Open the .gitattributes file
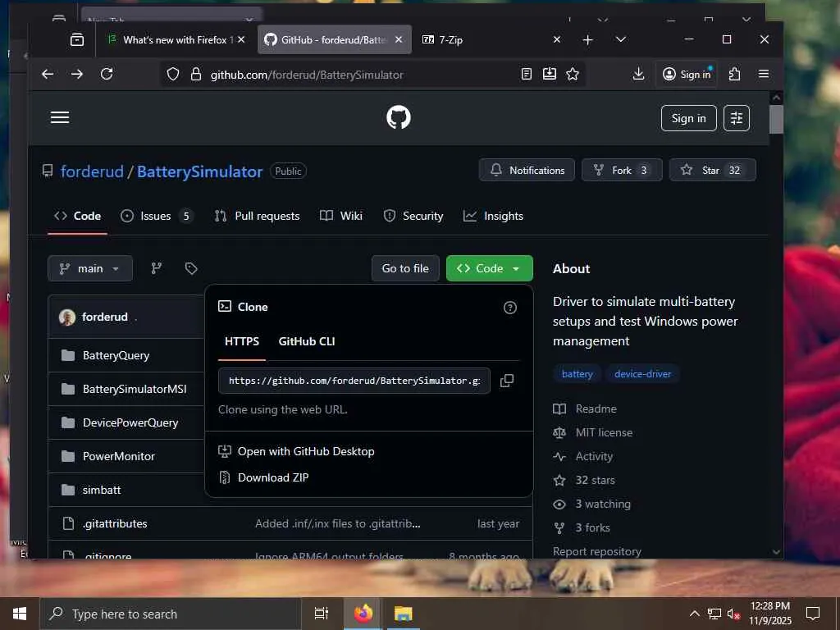Image resolution: width=840 pixels, height=630 pixels. pyautogui.click(x=115, y=524)
